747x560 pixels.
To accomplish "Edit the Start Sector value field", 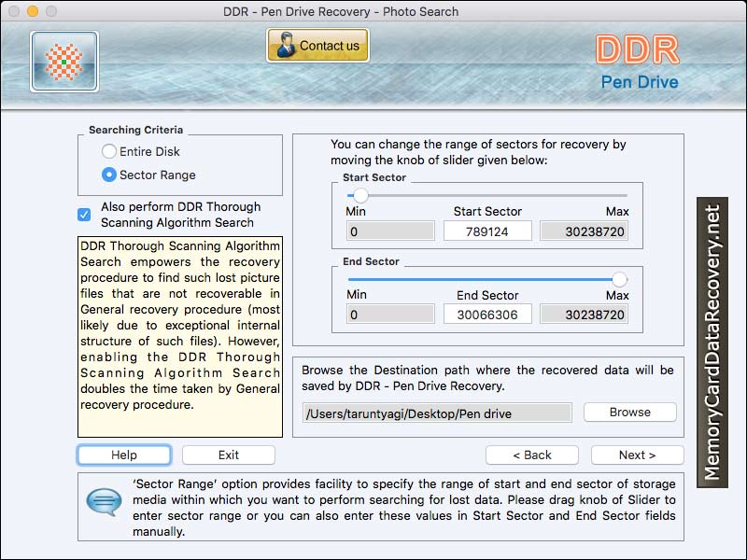I will pos(486,231).
